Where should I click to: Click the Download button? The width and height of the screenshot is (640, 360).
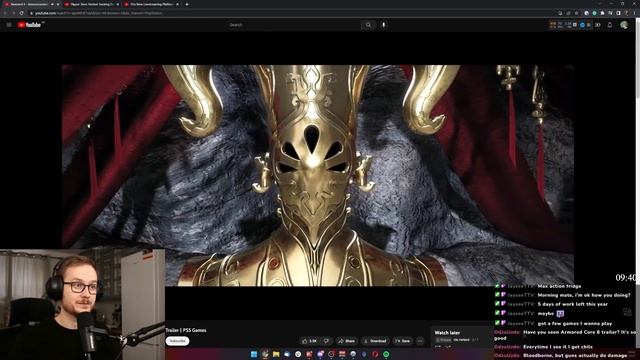tap(375, 341)
